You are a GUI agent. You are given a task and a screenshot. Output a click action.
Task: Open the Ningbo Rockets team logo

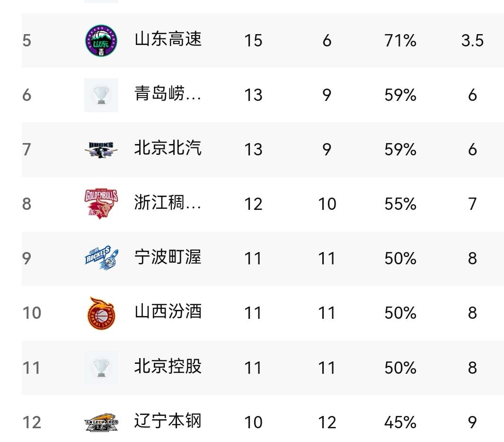click(x=101, y=258)
